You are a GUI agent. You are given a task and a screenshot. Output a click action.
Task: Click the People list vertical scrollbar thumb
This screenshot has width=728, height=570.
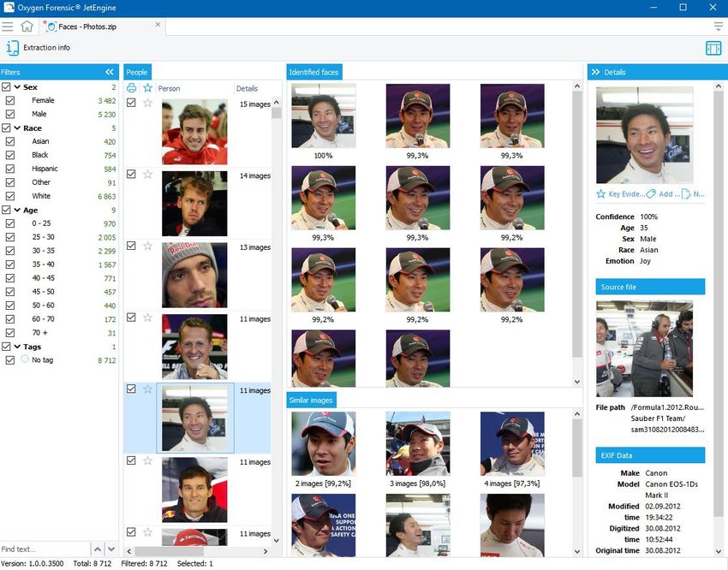pyautogui.click(x=277, y=113)
